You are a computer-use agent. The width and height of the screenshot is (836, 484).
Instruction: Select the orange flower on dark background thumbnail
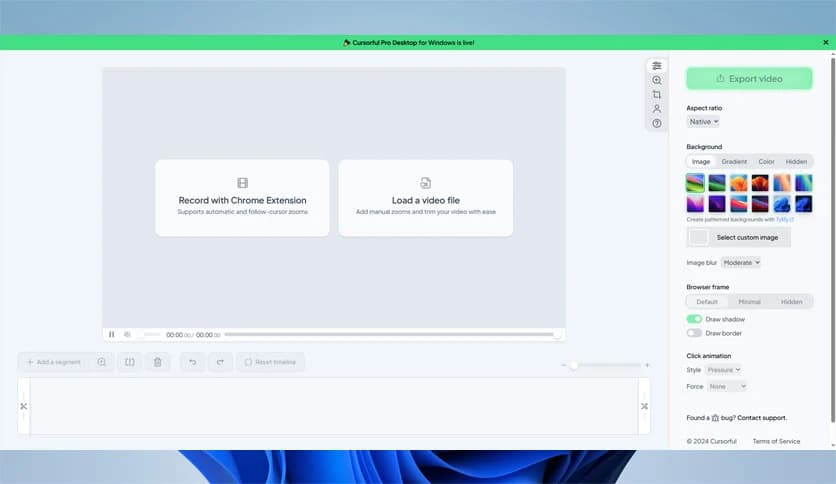pos(760,183)
